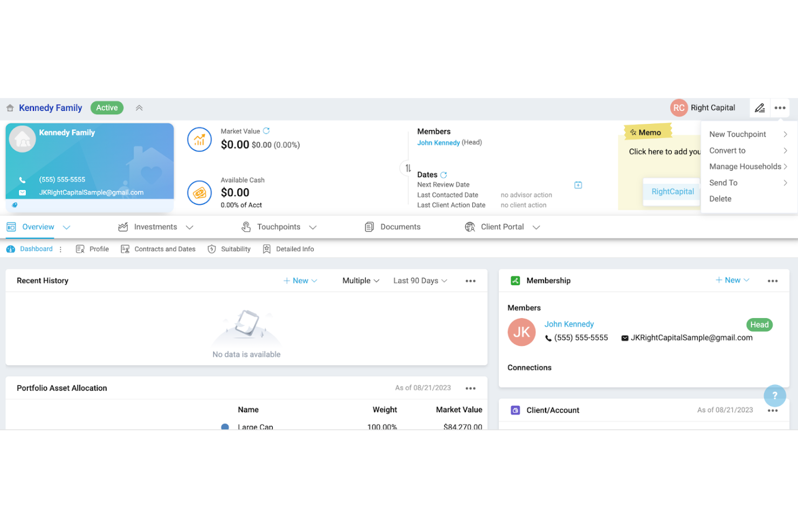Open John Kennedy link in Membership panel

pos(569,324)
